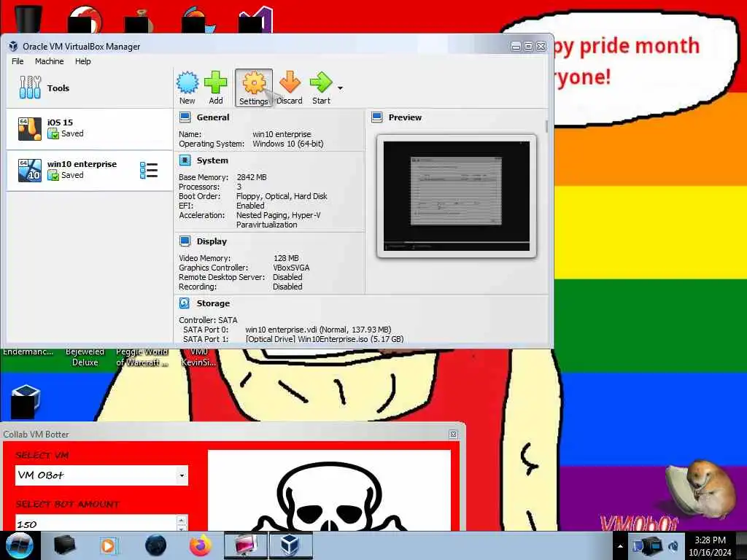Click the '2842 MB' base memory value
The width and height of the screenshot is (747, 560).
tap(252, 177)
